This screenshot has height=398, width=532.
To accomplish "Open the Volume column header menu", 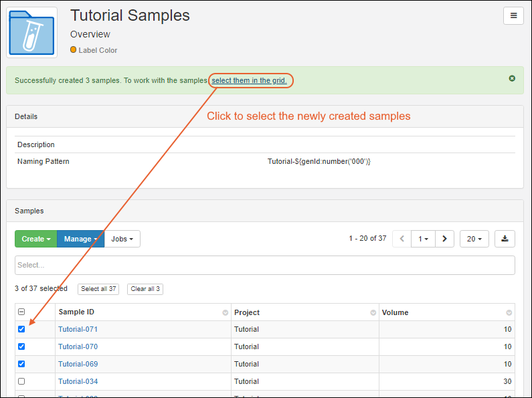I will point(509,313).
